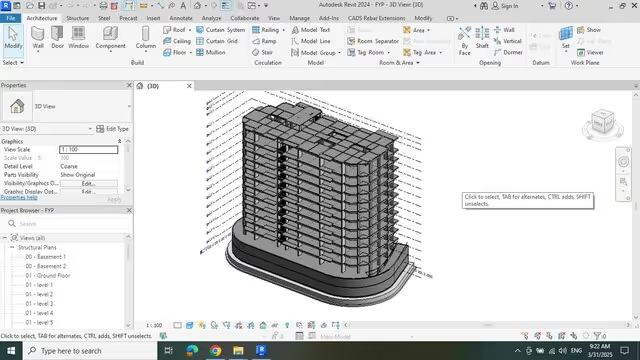Click the Floor tool
The image size is (640, 360).
[x=175, y=52]
